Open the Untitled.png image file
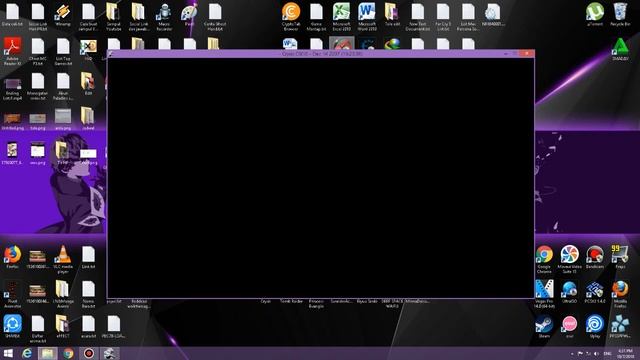Screen dimensions: 640x360 pyautogui.click(x=12, y=120)
